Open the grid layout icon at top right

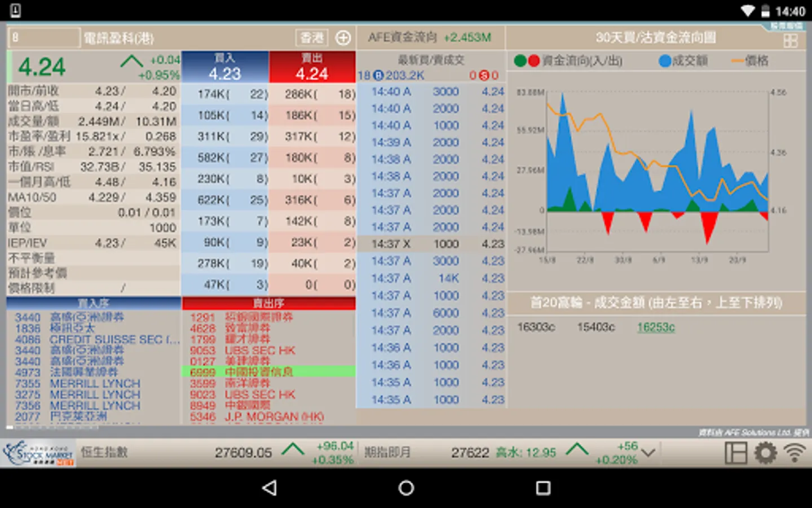pos(790,41)
